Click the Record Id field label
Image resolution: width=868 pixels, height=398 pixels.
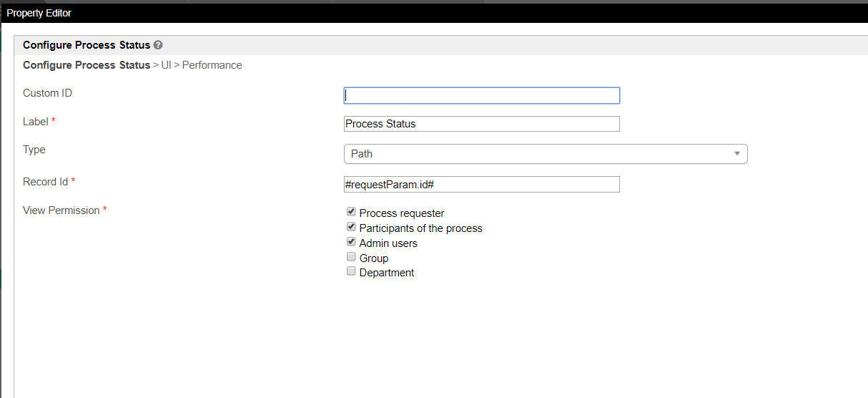pos(45,182)
